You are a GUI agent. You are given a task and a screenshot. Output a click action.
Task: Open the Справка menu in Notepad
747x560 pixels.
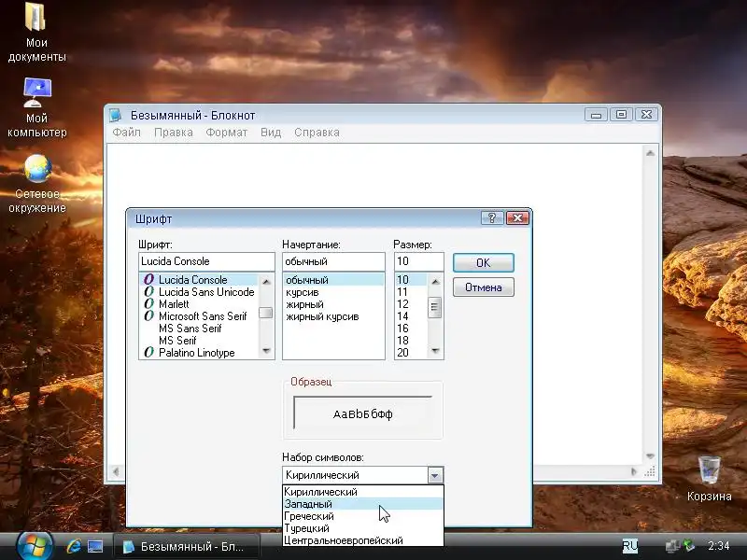pos(317,133)
